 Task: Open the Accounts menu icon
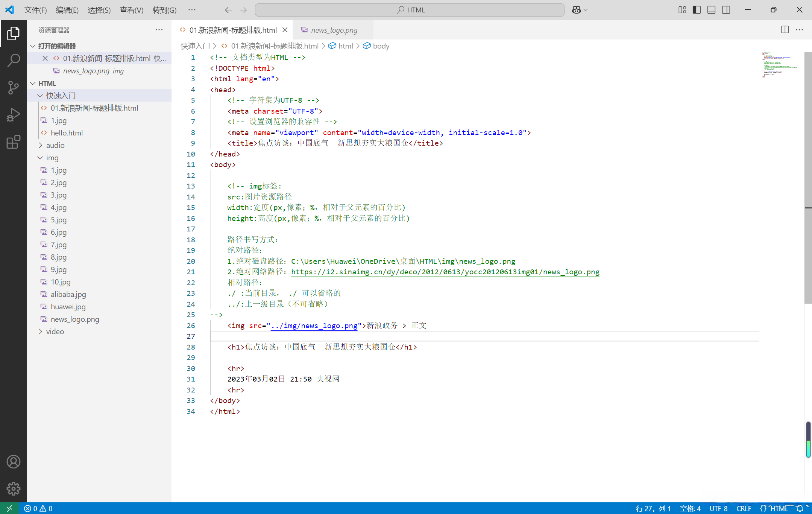tap(14, 462)
